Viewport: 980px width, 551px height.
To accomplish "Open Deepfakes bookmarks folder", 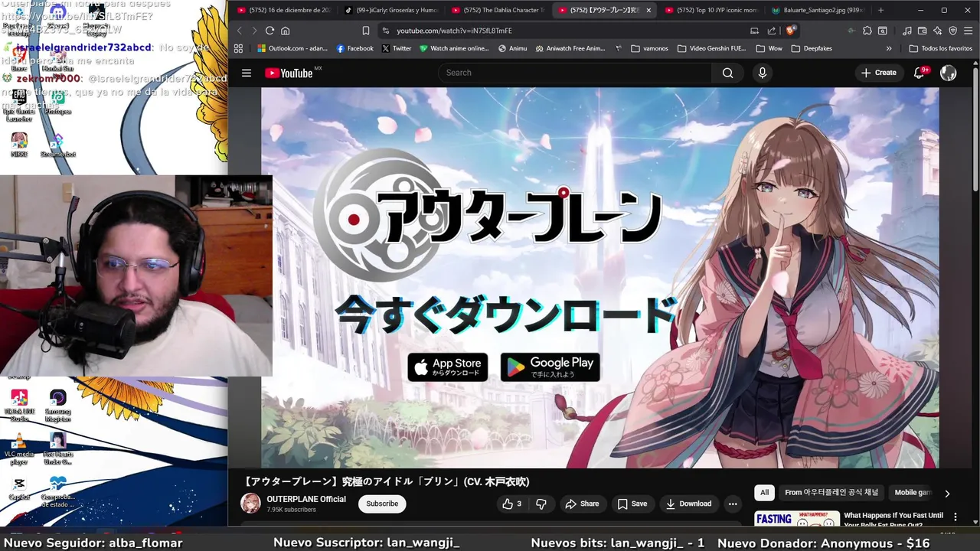I will 811,48.
